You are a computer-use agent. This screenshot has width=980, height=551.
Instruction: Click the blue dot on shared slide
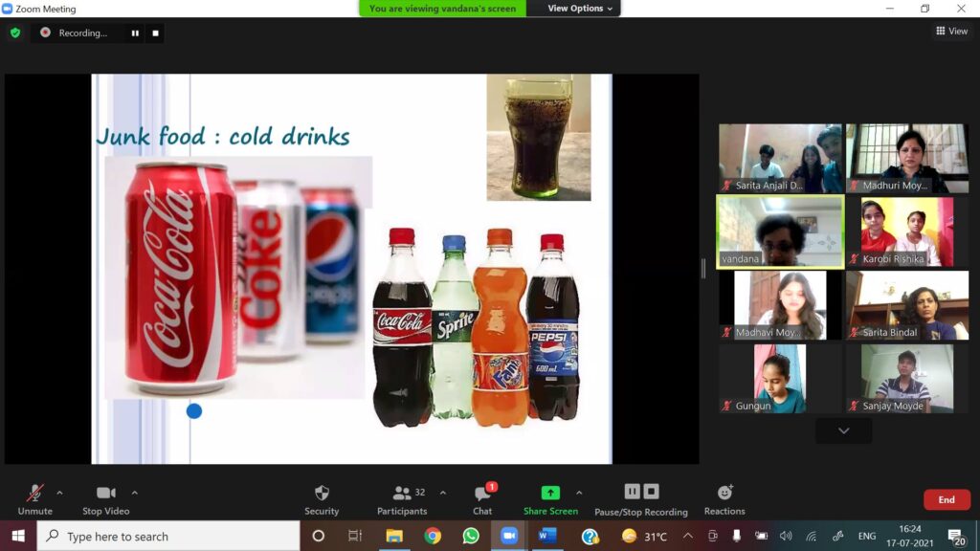193,411
